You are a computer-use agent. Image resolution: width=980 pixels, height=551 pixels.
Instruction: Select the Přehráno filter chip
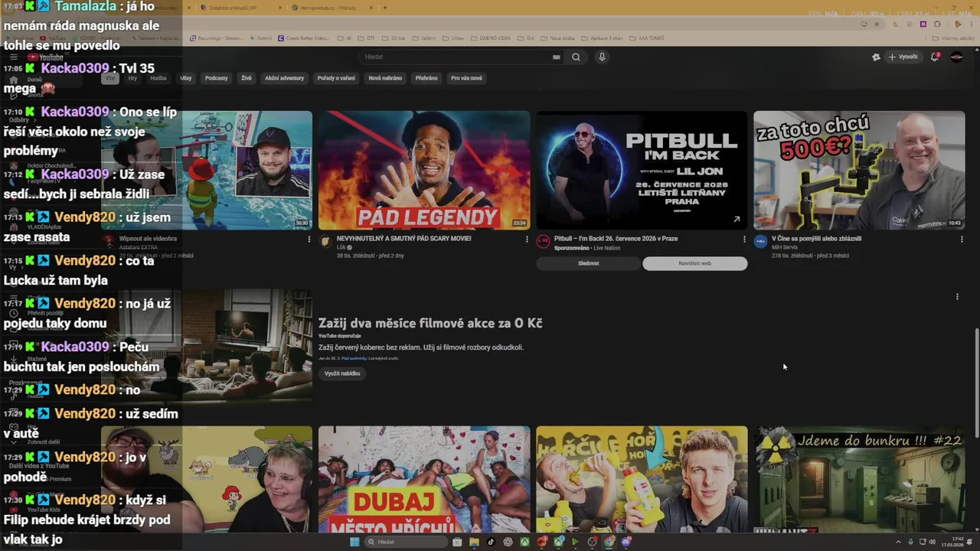(x=426, y=78)
